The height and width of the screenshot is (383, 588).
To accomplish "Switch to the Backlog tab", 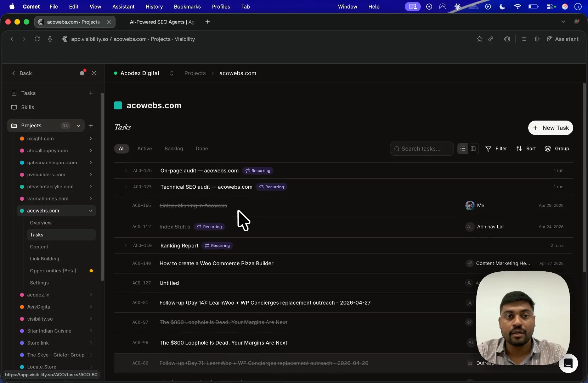I will [174, 149].
